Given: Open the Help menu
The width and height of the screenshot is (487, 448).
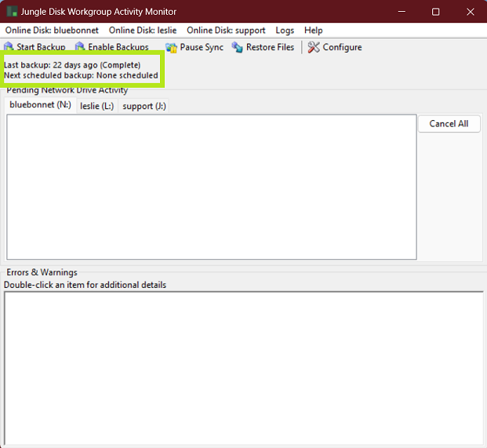Looking at the screenshot, I should point(314,30).
